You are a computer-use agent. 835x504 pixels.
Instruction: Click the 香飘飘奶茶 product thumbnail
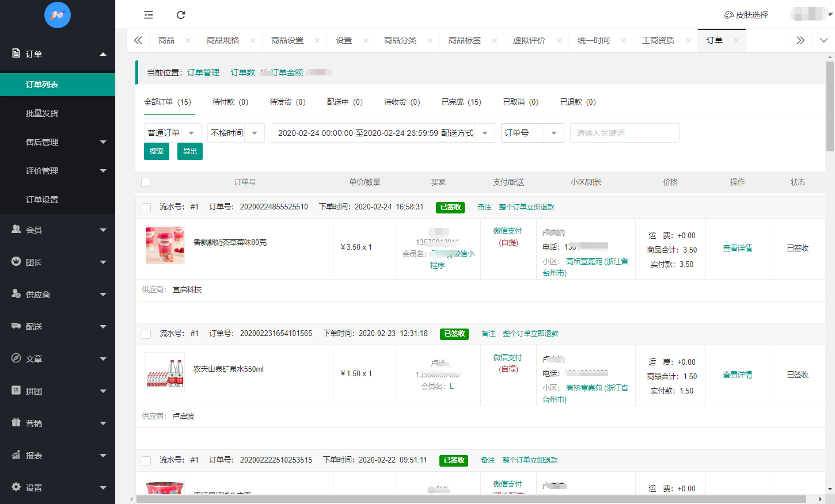click(x=165, y=245)
